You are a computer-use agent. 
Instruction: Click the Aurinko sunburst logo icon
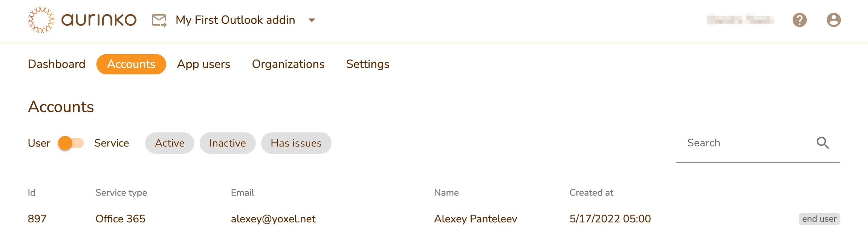(41, 20)
